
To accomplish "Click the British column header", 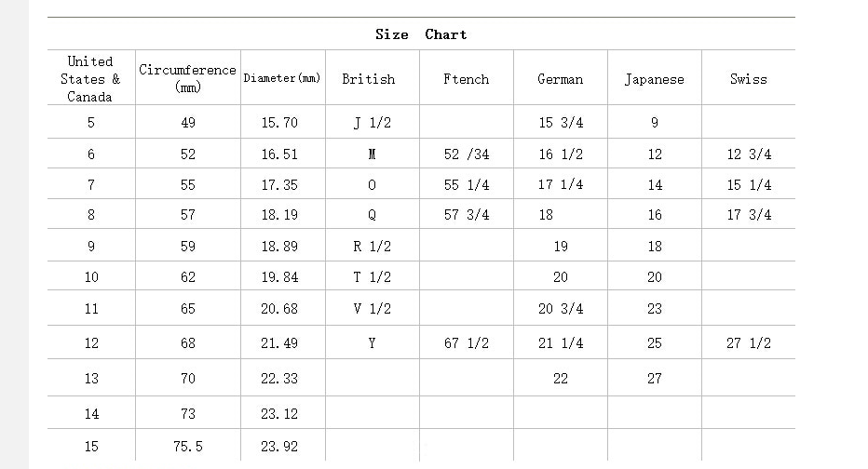I will click(368, 79).
